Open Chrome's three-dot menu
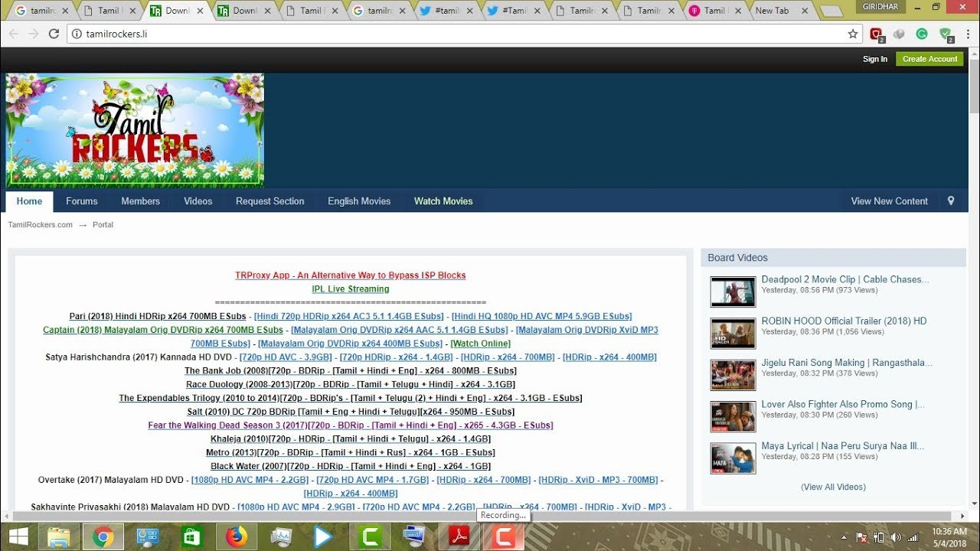 tap(968, 34)
